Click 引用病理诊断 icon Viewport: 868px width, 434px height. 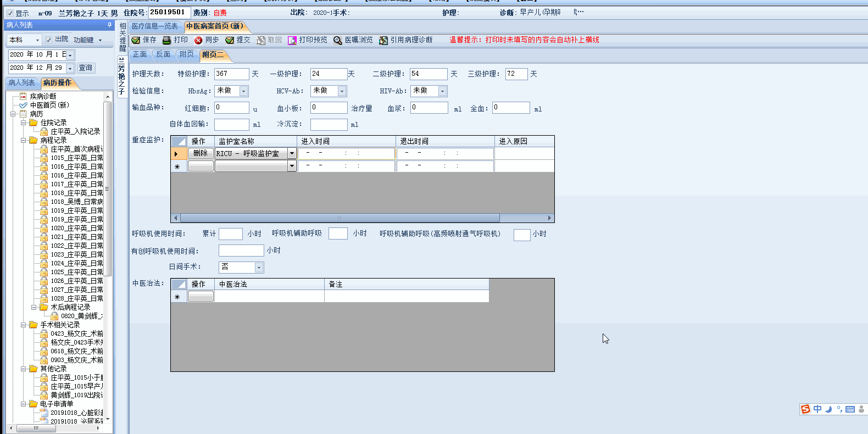[x=383, y=40]
